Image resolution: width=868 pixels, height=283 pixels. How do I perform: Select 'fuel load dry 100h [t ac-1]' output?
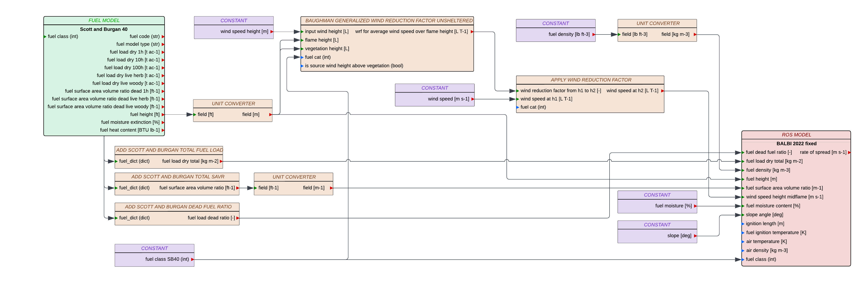(x=132, y=67)
